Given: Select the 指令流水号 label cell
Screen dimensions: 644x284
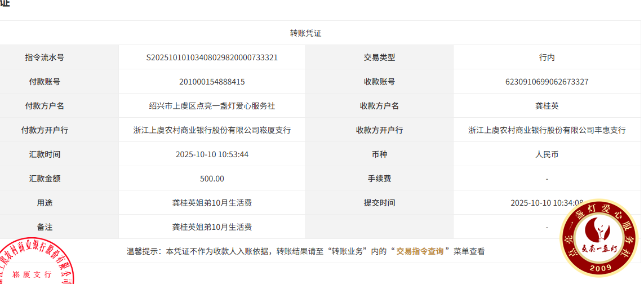Looking at the screenshot, I should tap(45, 57).
